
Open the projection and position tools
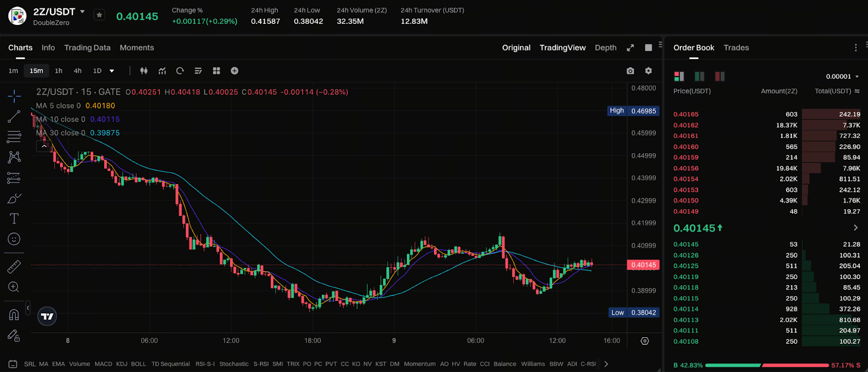pyautogui.click(x=14, y=178)
